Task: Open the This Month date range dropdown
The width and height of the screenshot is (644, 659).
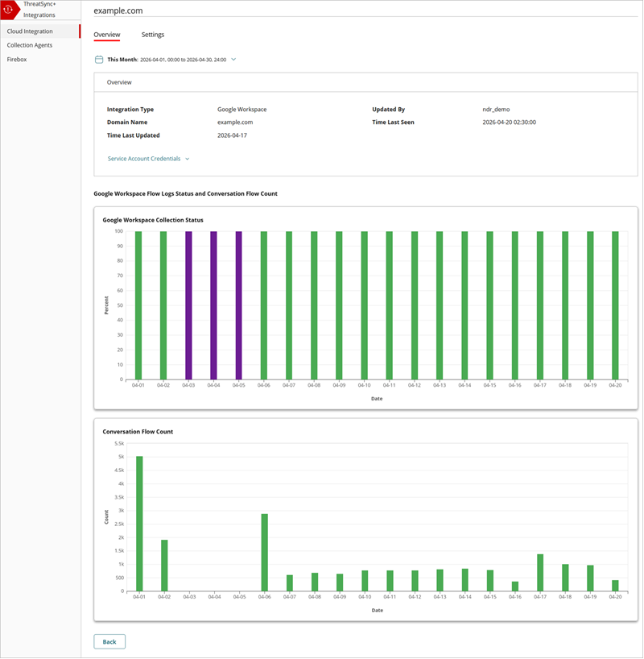Action: pos(233,60)
